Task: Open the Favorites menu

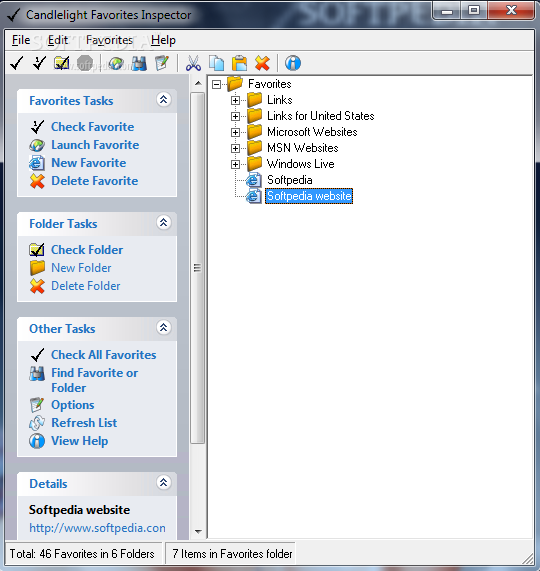Action: tap(109, 40)
